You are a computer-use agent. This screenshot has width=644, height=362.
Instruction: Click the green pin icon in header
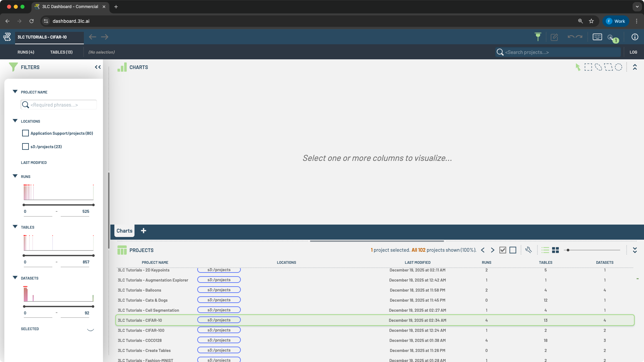(x=538, y=37)
